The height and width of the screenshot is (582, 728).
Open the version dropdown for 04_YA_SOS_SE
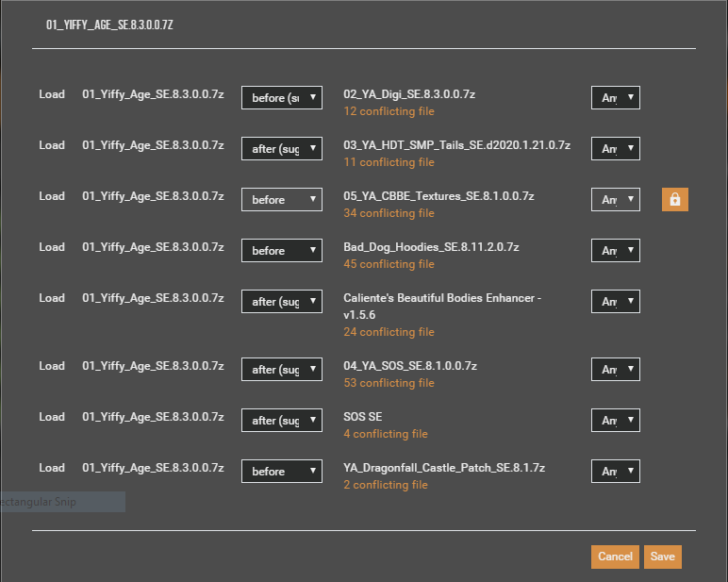[616, 369]
